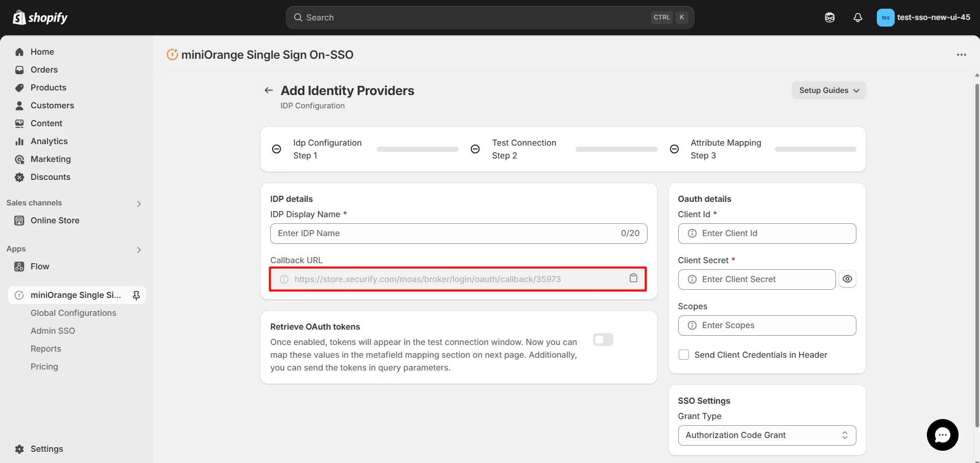This screenshot has height=463, width=980.
Task: Click the Client Id field
Action: (767, 234)
